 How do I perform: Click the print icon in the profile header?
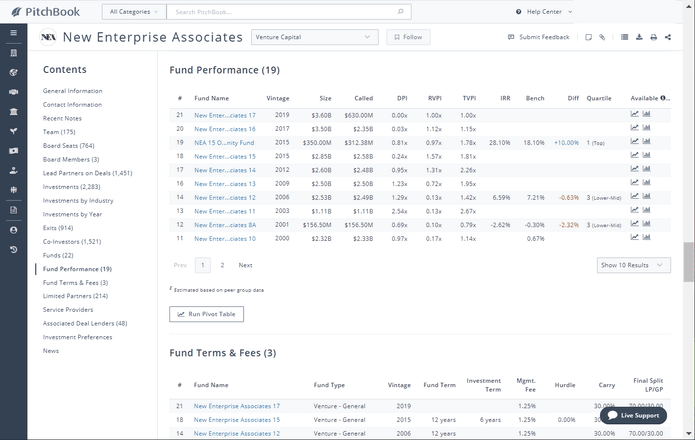tap(654, 37)
